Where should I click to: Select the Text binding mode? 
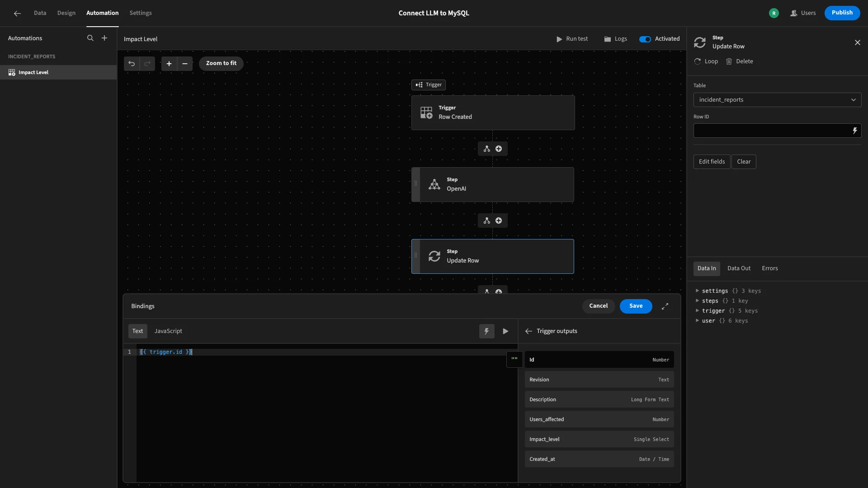(x=137, y=331)
